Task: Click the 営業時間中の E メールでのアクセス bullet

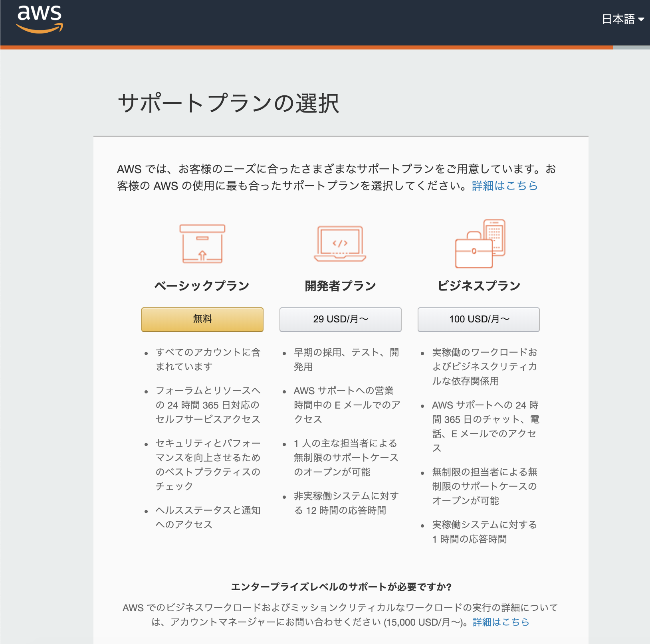Action: pos(347,405)
